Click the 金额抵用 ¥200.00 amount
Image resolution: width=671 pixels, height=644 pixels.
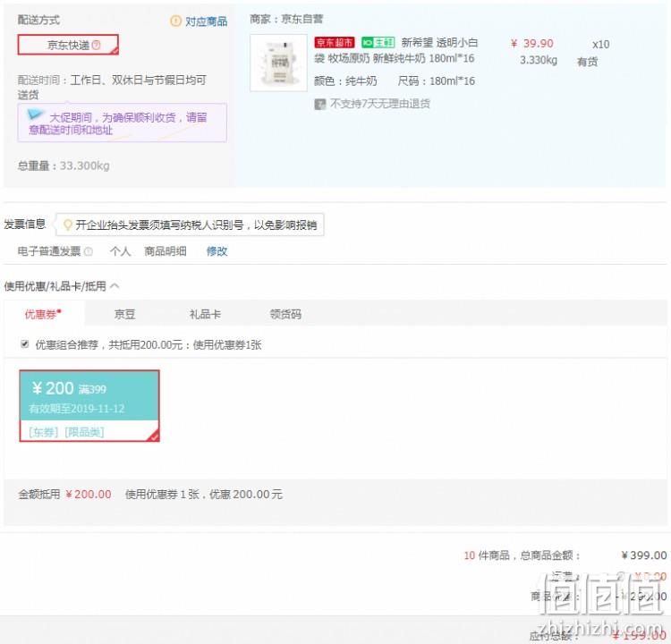click(x=89, y=495)
